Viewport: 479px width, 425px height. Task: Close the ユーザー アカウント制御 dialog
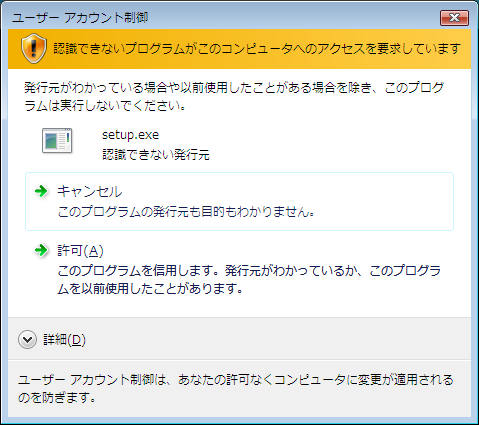(x=454, y=18)
